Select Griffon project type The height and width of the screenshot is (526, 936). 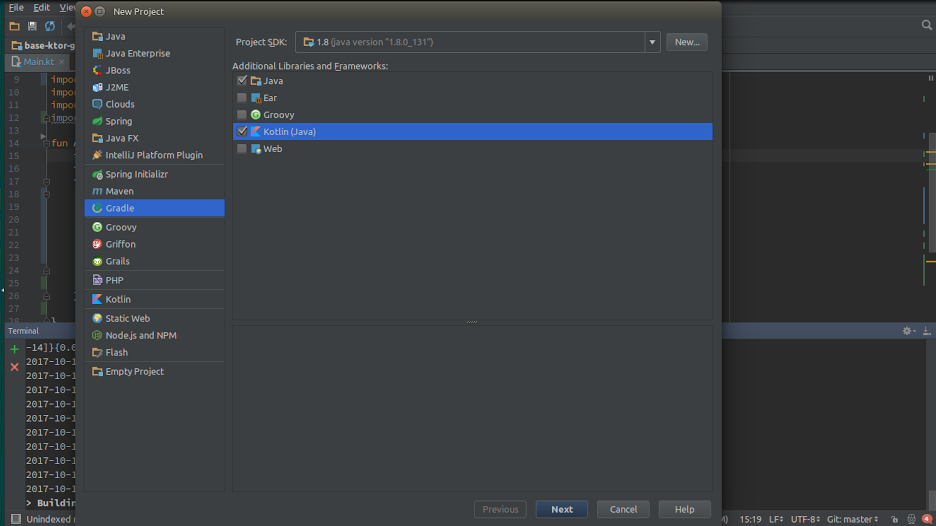coord(155,244)
